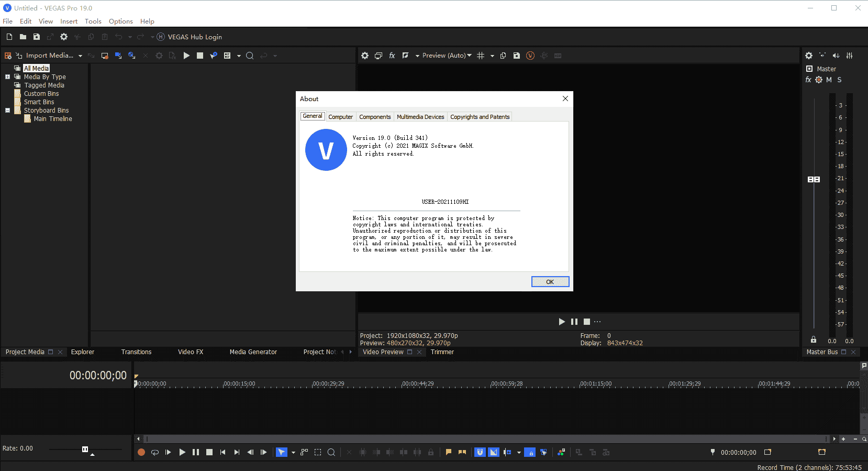Save the preview snapshot to file
868x471 pixels.
click(x=517, y=56)
